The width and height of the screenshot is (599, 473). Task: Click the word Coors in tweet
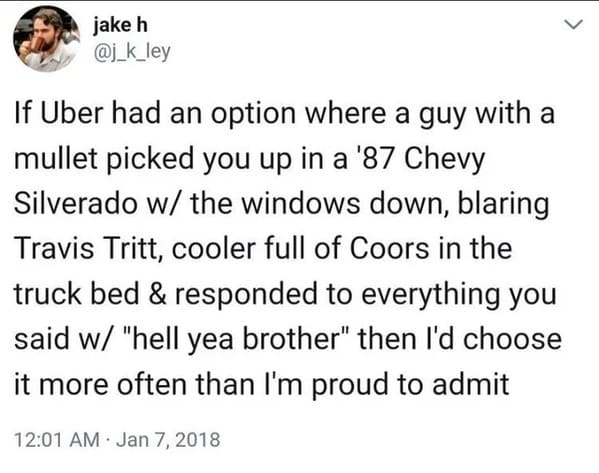click(x=390, y=249)
